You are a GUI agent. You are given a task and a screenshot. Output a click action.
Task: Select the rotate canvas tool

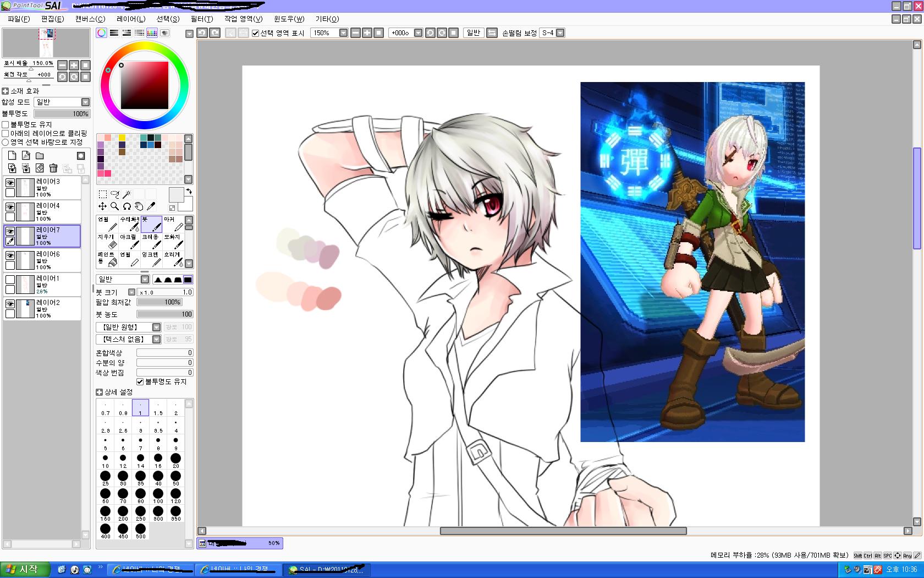pyautogui.click(x=127, y=206)
